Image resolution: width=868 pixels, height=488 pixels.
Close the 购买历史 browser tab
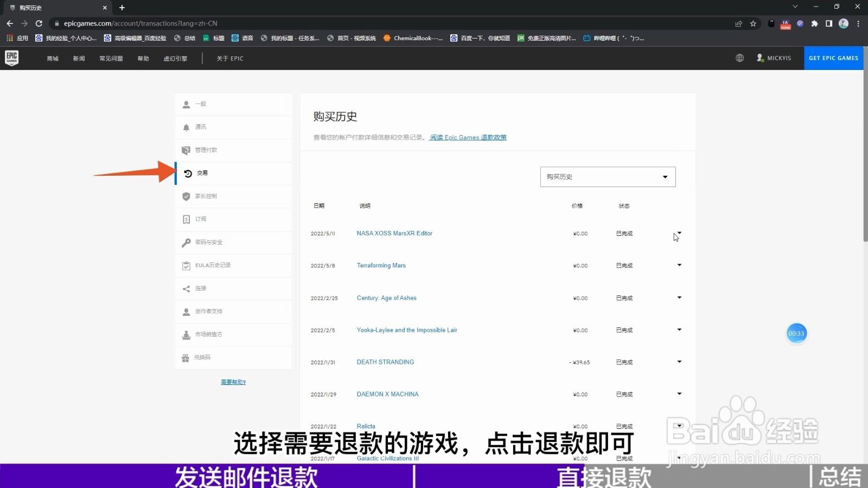pos(105,8)
